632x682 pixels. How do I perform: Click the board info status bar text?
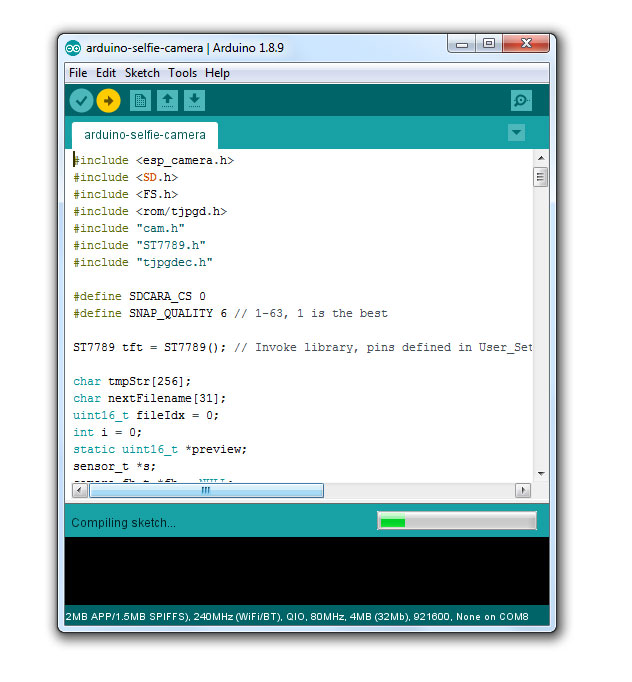[x=297, y=617]
